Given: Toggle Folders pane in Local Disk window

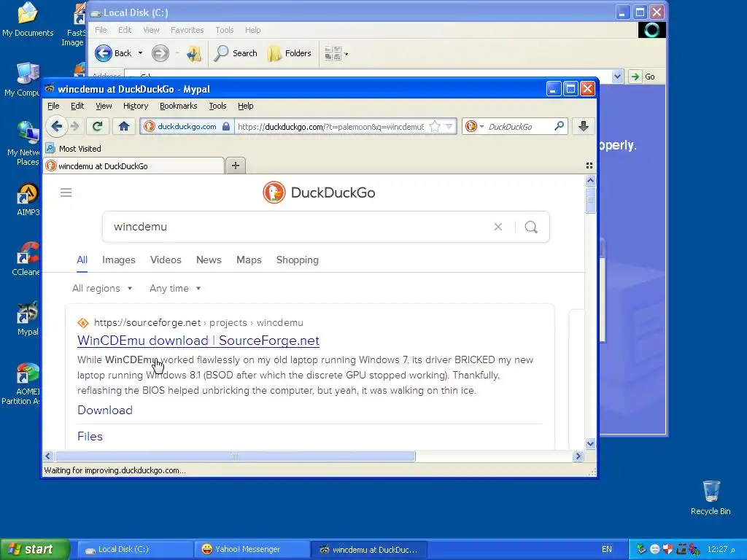Looking at the screenshot, I should pos(289,53).
